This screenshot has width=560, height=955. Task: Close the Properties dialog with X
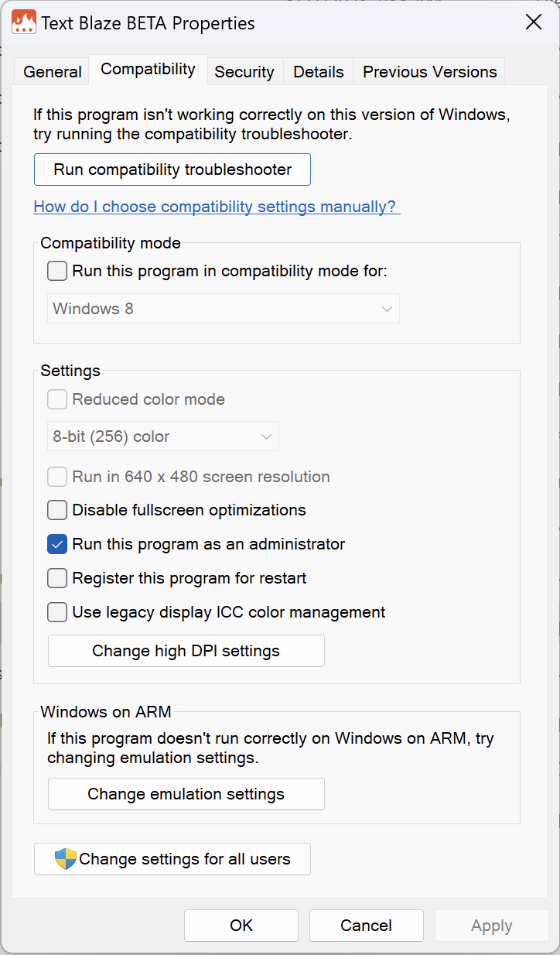[534, 22]
